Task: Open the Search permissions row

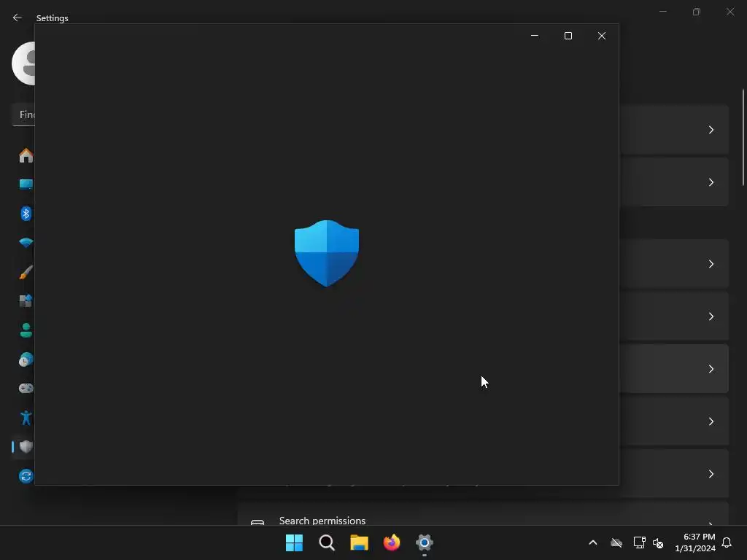Action: click(483, 514)
